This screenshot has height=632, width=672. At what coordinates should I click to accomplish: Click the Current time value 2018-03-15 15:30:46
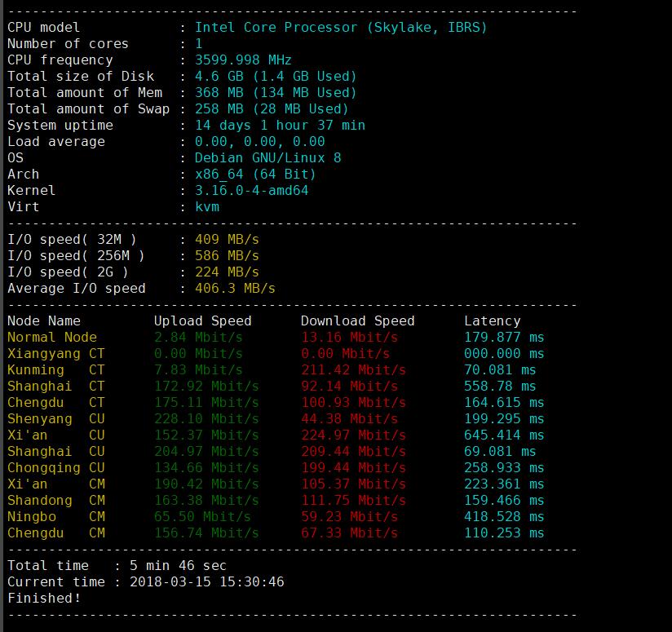click(x=206, y=581)
